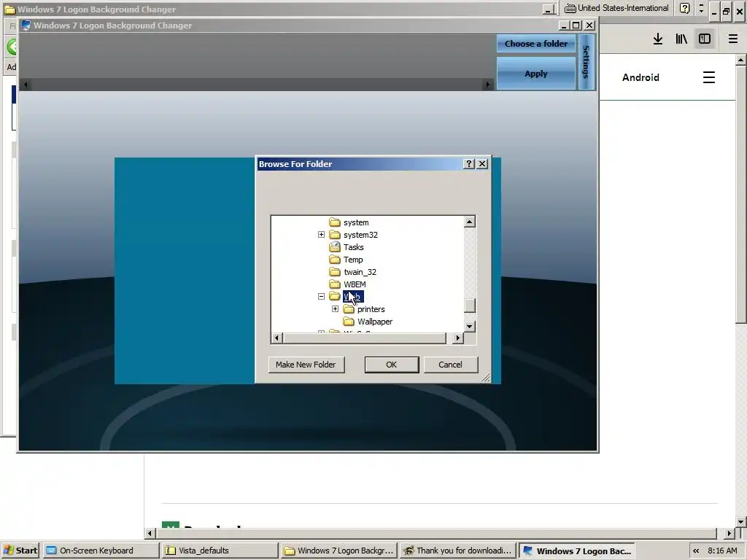Viewport: 747px width, 560px height.
Task: Switch to Vista_defaults taskbar item
Action: [219, 551]
